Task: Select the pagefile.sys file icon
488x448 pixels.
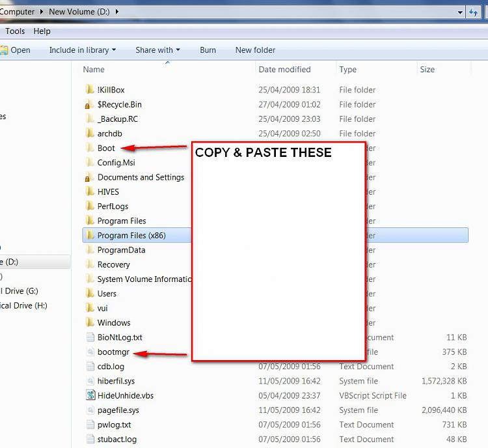Action: (x=90, y=410)
